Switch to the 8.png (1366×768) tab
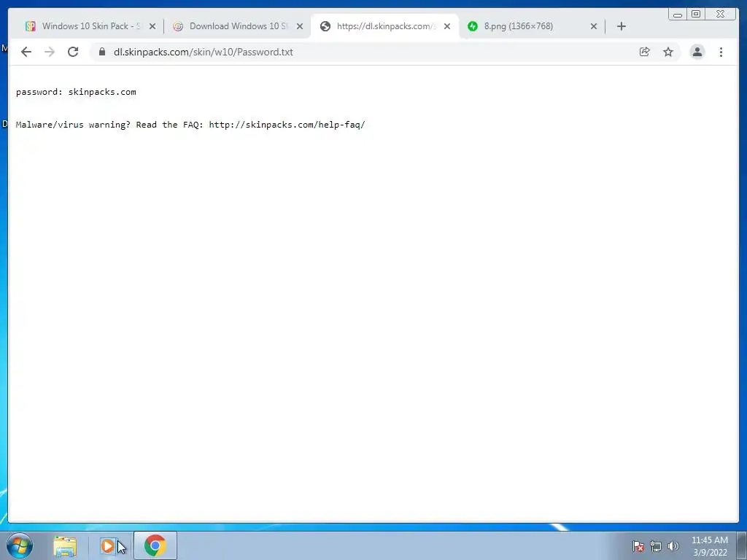This screenshot has height=560, width=747. (532, 26)
